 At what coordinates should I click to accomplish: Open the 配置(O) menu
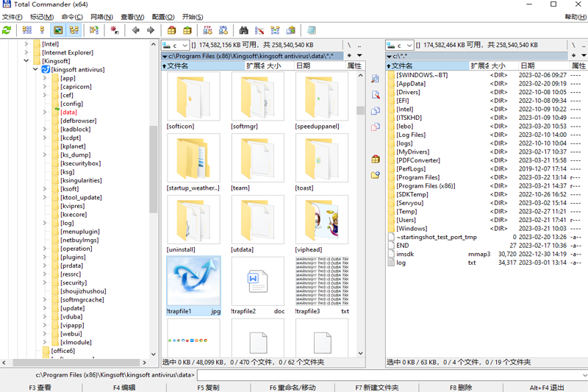click(163, 17)
